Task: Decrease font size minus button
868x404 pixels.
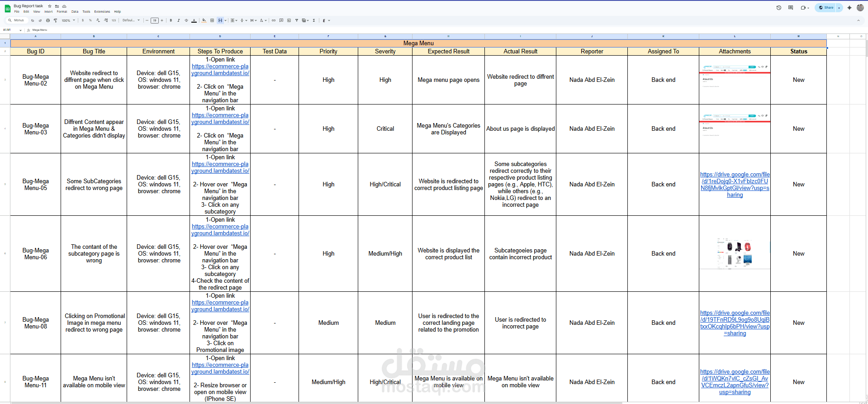Action: pyautogui.click(x=147, y=20)
